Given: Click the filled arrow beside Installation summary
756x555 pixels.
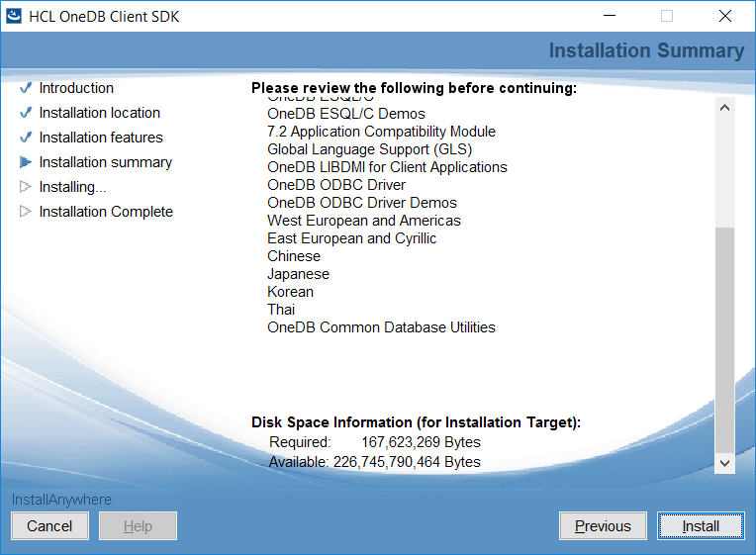Looking at the screenshot, I should pos(26,162).
